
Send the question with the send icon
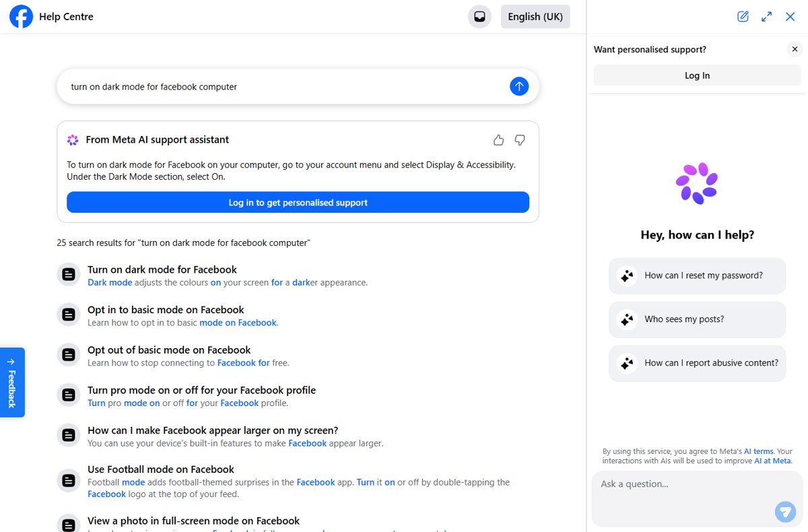(785, 512)
